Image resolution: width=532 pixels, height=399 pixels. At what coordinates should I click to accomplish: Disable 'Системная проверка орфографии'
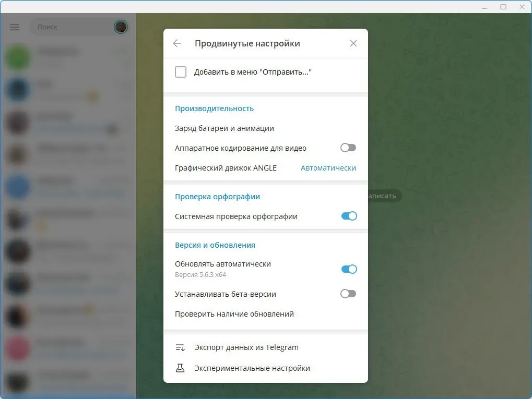(348, 216)
